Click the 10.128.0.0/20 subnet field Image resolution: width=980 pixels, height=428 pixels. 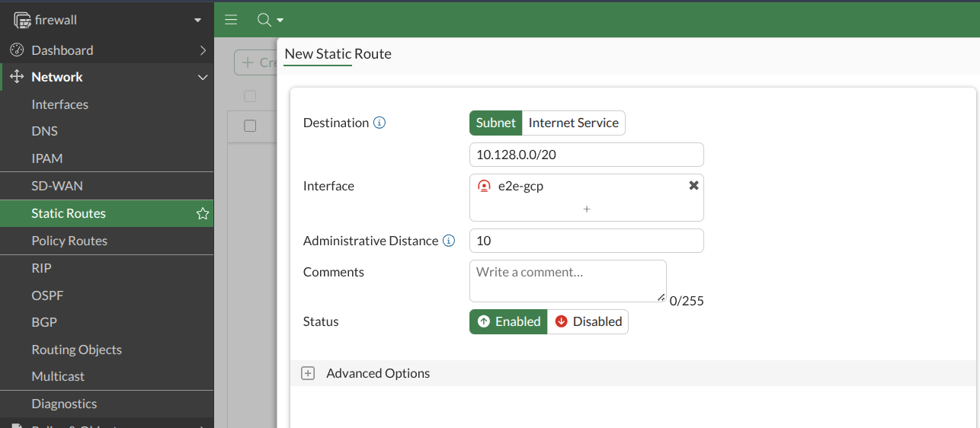coord(587,155)
